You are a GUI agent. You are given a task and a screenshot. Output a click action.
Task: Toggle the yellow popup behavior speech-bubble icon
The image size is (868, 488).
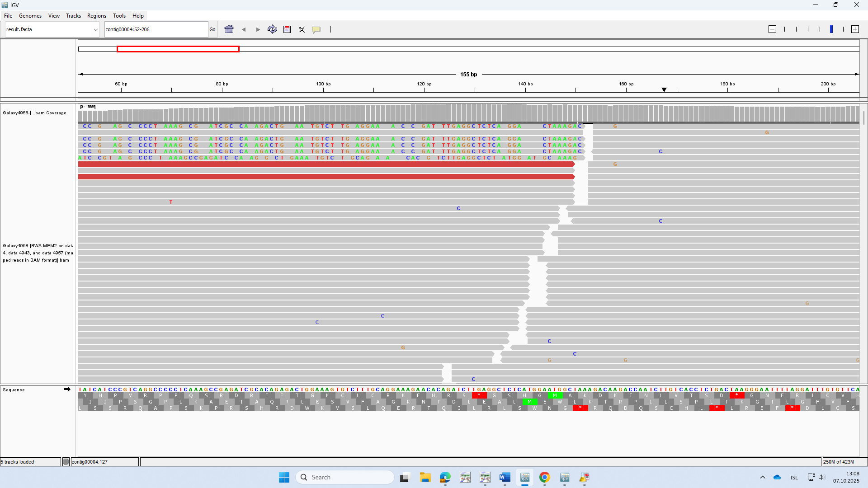(316, 29)
